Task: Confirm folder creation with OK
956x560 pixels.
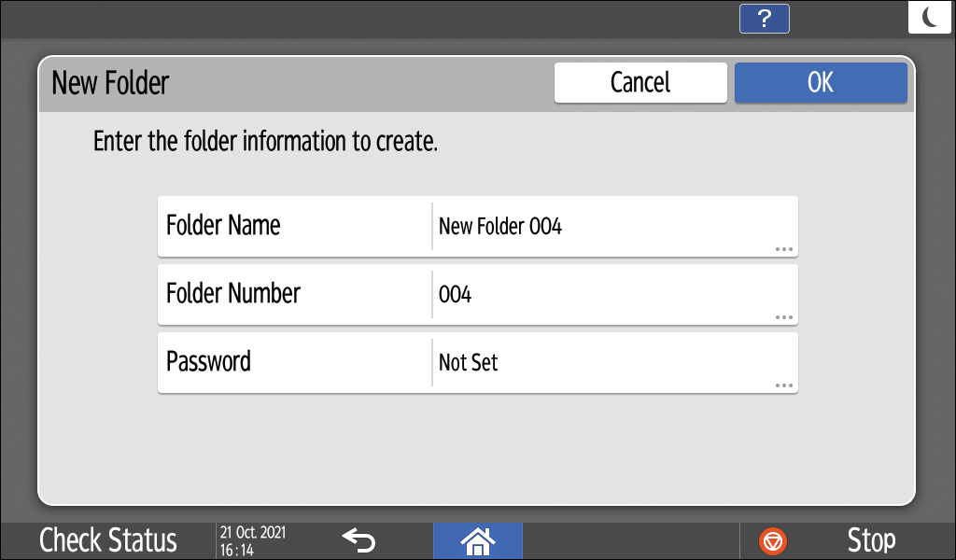Action: tap(820, 82)
